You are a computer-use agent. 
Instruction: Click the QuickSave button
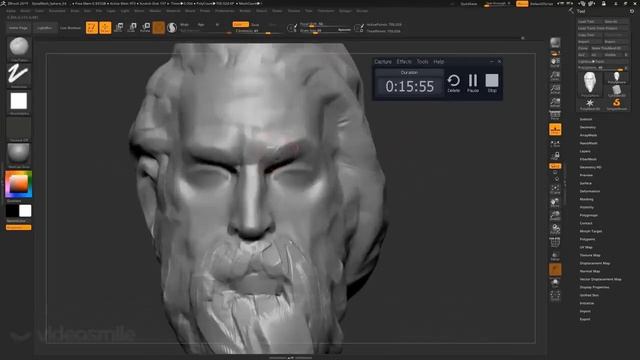click(x=469, y=4)
